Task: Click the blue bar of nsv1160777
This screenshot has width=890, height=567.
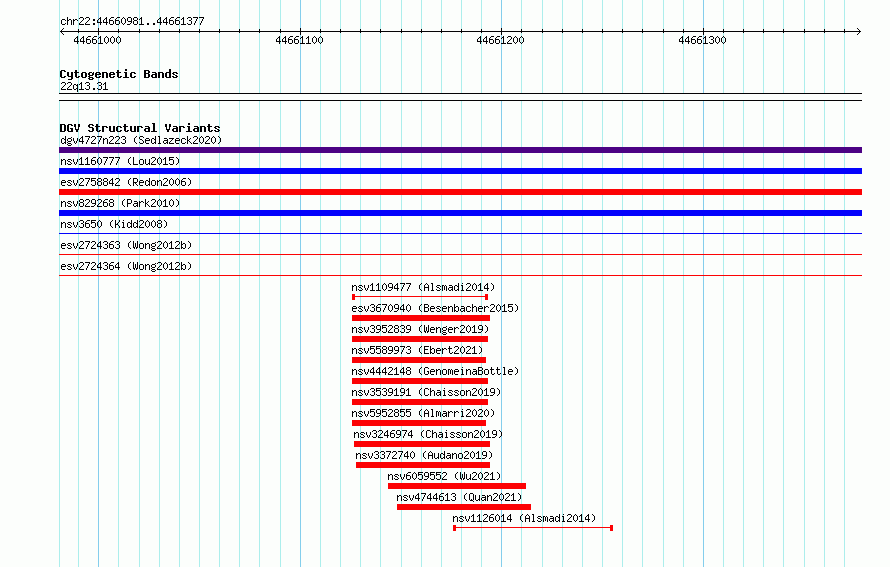Action: click(460, 171)
